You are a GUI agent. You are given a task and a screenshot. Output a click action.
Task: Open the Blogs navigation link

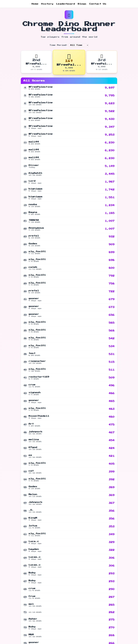82,4
